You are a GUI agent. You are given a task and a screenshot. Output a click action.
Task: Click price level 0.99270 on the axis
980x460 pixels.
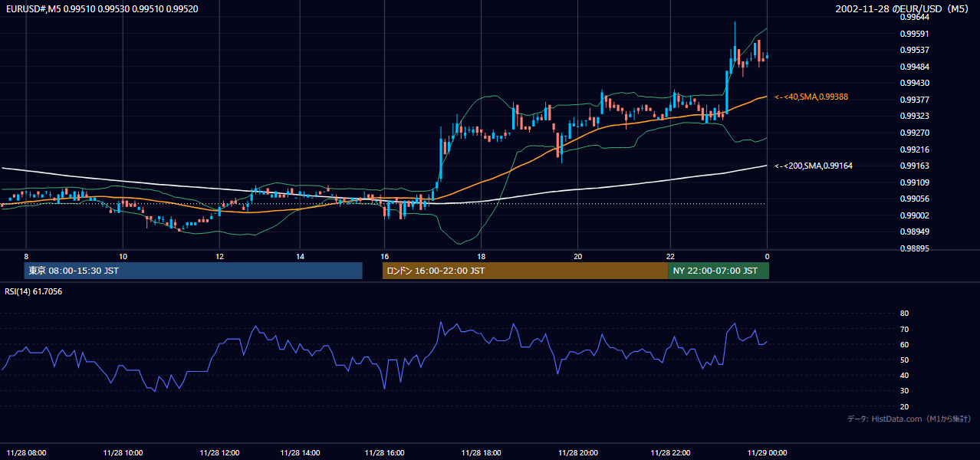click(914, 133)
